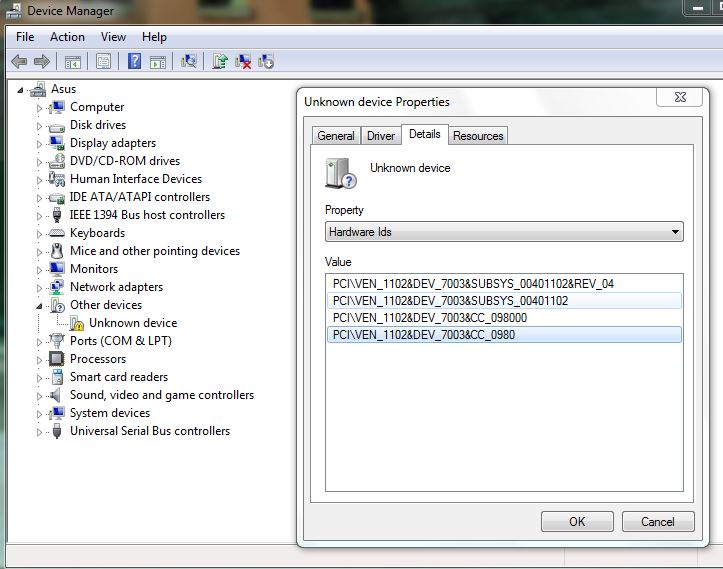This screenshot has height=569, width=723.
Task: Select the Mice and other pointing devices icon
Action: click(57, 251)
